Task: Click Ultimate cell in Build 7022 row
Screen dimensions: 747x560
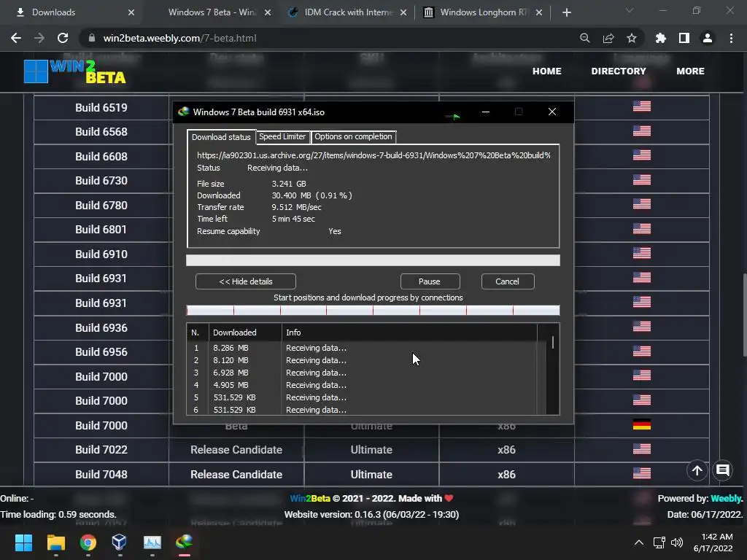Action: 371,450
